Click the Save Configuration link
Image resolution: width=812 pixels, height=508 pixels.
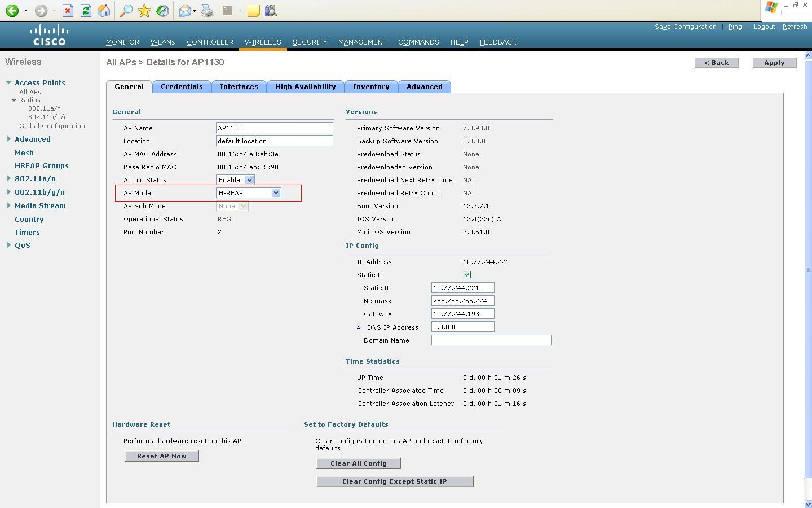coord(685,27)
